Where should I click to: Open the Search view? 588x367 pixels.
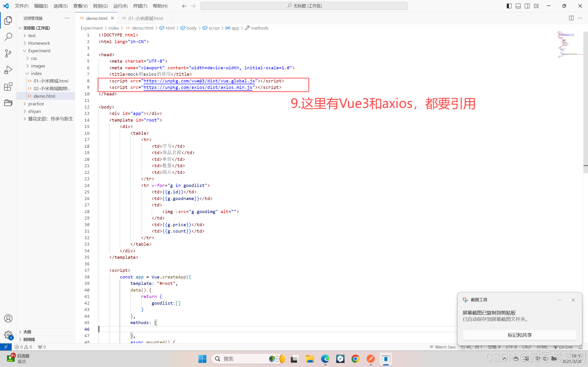[8, 36]
